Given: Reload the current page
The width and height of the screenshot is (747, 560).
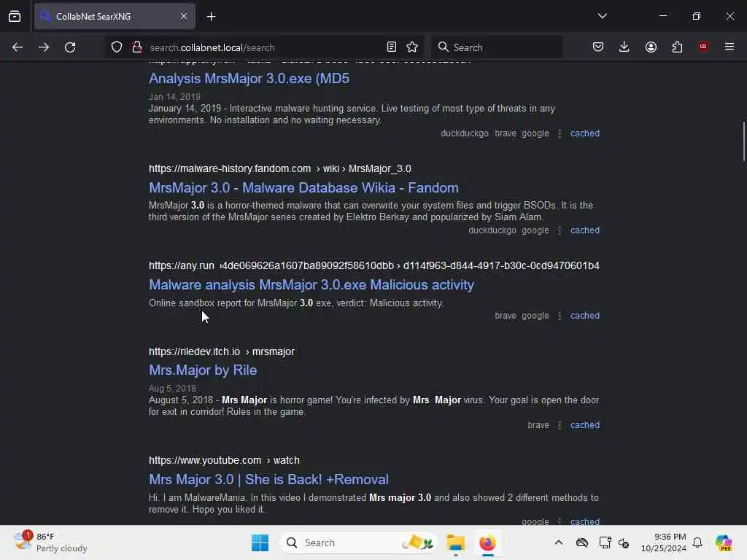Looking at the screenshot, I should pos(70,47).
